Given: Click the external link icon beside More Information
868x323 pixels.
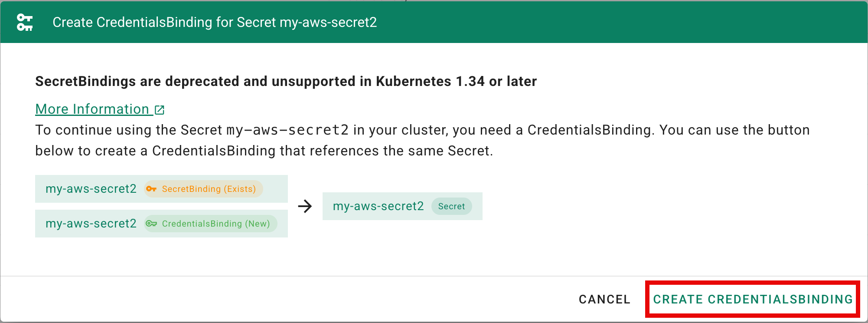Looking at the screenshot, I should pos(160,110).
